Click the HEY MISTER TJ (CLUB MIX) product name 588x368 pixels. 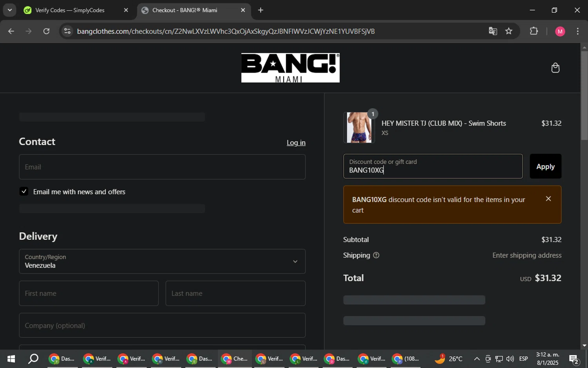pyautogui.click(x=444, y=123)
